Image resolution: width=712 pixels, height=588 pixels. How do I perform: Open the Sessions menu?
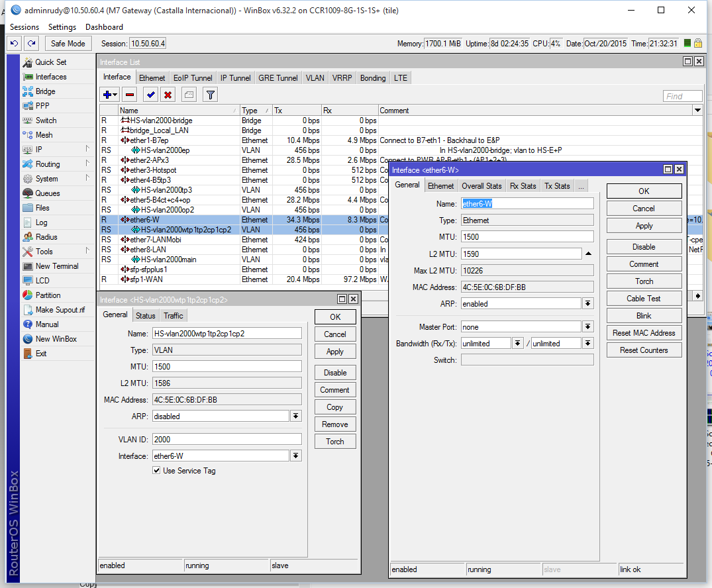click(x=25, y=27)
